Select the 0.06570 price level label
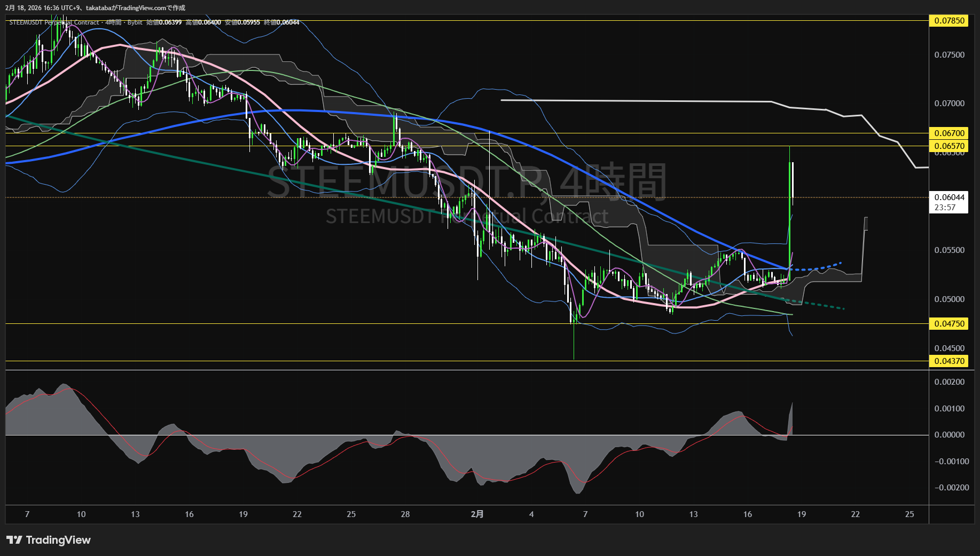Screen dimensions: 980x556 [948, 146]
